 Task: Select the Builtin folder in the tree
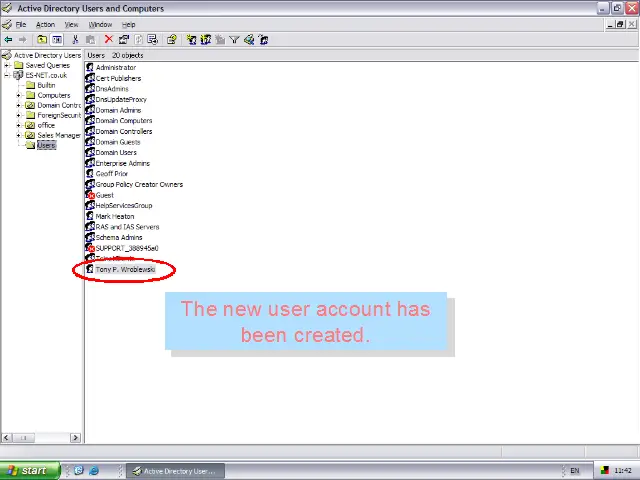point(46,85)
